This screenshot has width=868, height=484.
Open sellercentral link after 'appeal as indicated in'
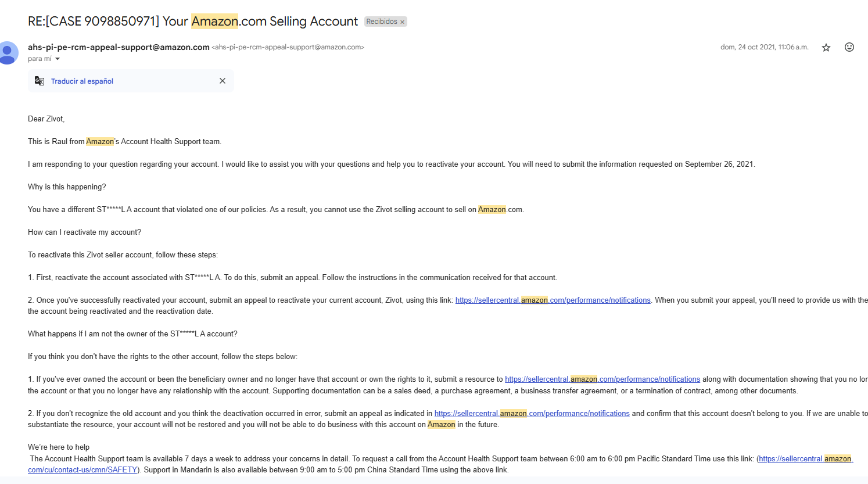[x=532, y=414]
